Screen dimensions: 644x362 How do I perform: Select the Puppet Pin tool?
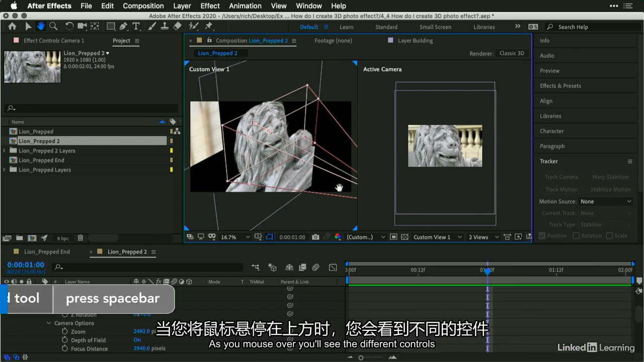[x=208, y=27]
